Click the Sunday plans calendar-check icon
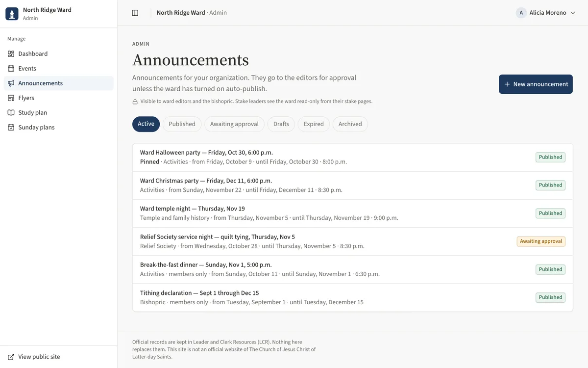 pos(11,128)
